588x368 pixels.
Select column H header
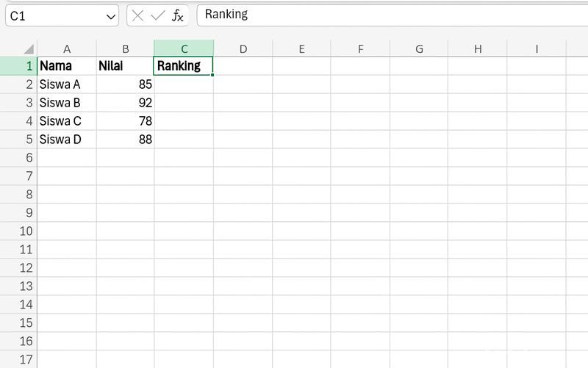(477, 48)
